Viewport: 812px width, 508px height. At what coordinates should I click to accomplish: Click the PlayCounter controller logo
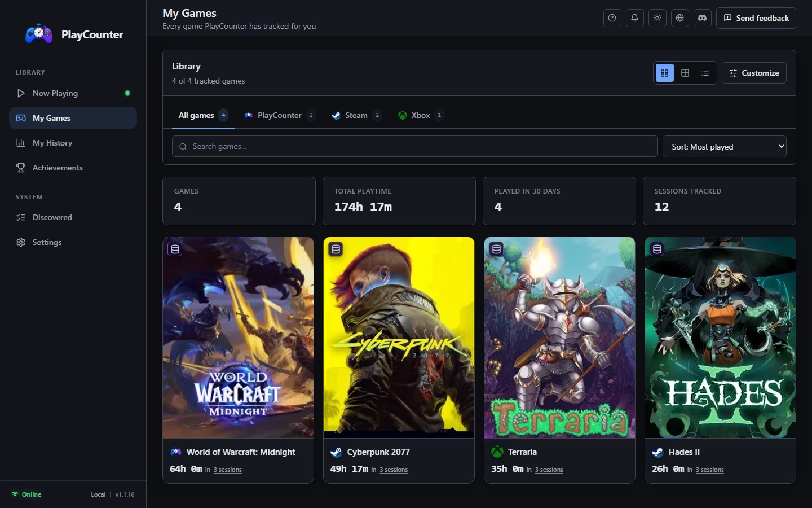click(39, 34)
